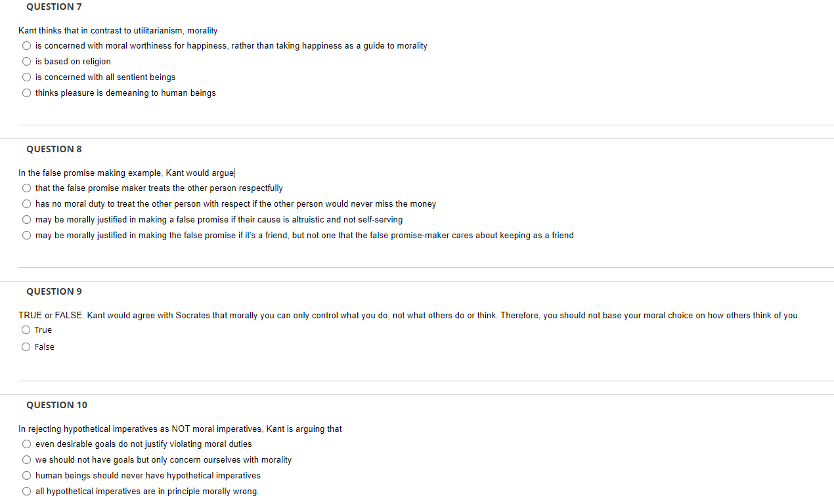Mark Question 9 as True
The height and width of the screenshot is (504, 834).
tap(26, 330)
